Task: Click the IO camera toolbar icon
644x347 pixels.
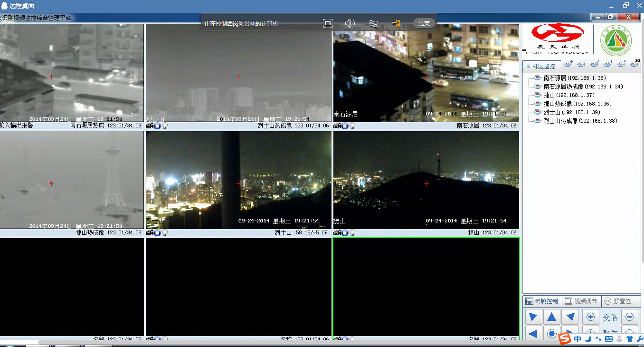Action: tap(634, 64)
